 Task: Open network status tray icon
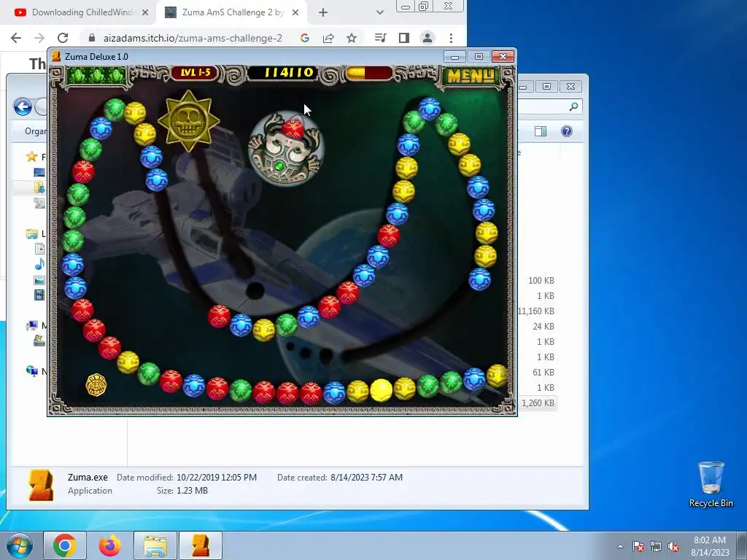(x=656, y=546)
